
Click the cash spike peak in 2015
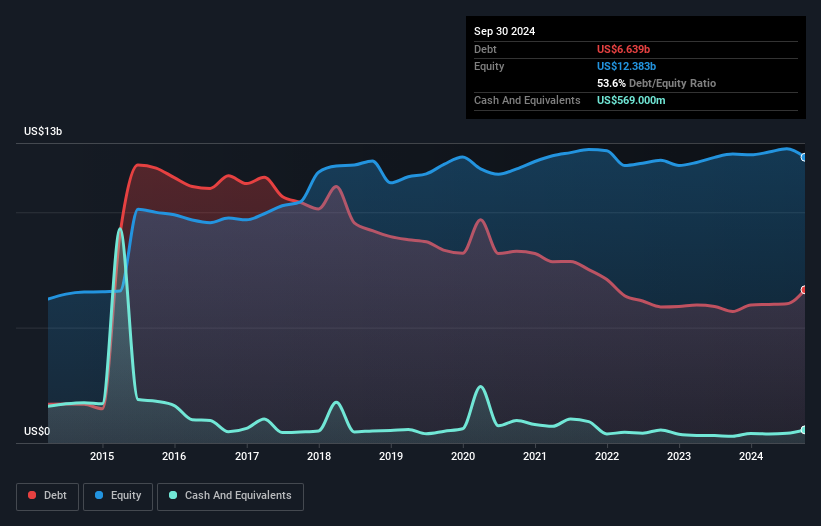point(120,229)
